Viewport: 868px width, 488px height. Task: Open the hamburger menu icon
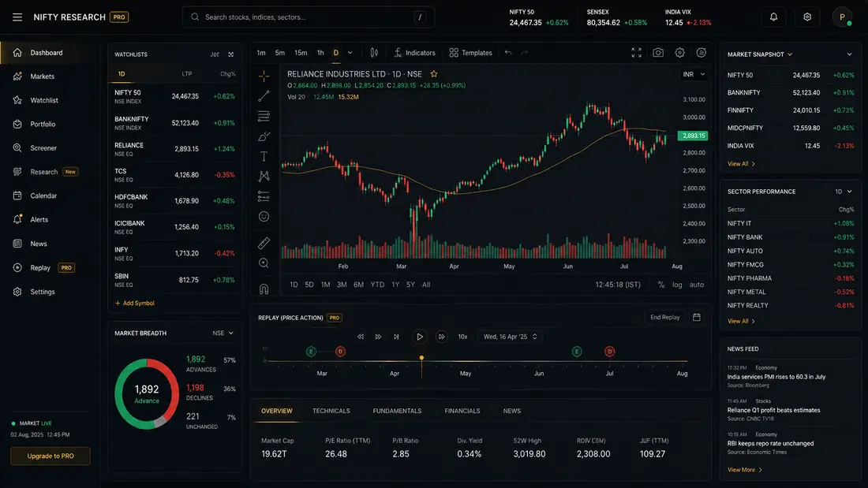pos(17,17)
